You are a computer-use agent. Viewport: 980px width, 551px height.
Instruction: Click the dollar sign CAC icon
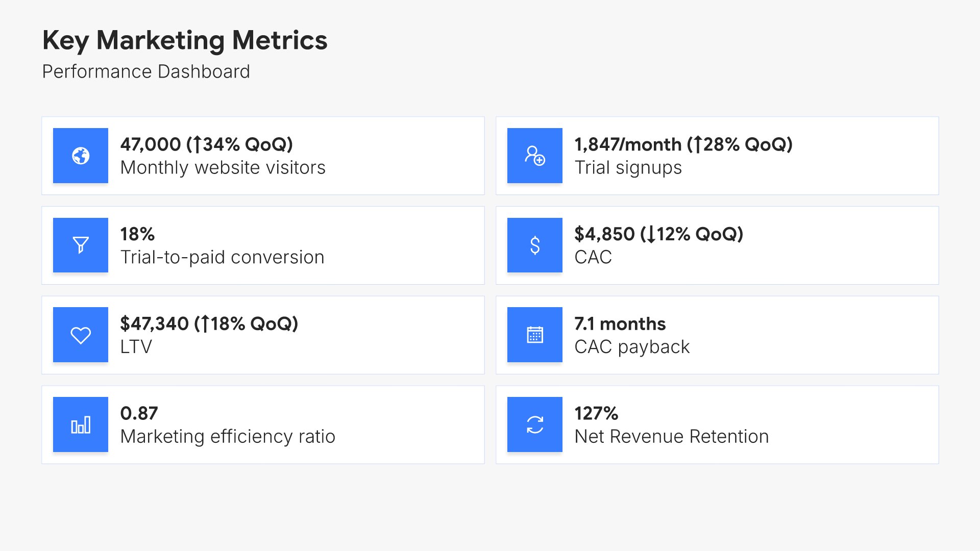(x=534, y=245)
